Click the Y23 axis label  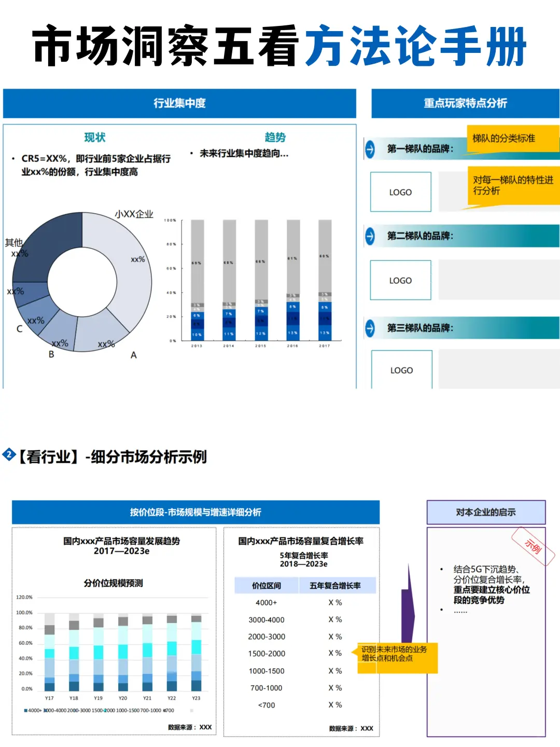click(x=196, y=698)
